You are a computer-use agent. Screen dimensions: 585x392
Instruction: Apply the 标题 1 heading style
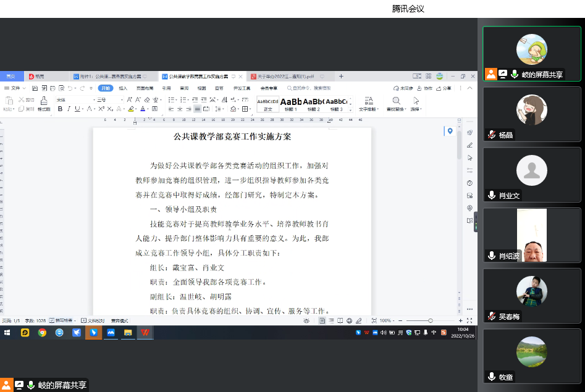(x=291, y=103)
